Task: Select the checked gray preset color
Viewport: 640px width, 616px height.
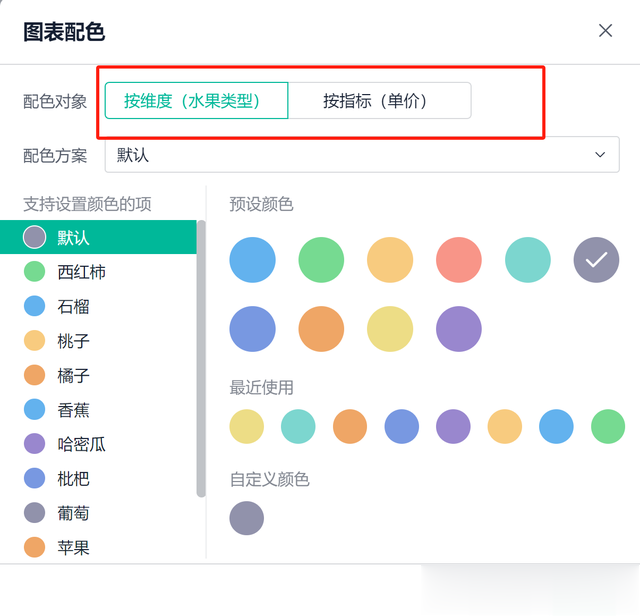Action: tap(596, 260)
